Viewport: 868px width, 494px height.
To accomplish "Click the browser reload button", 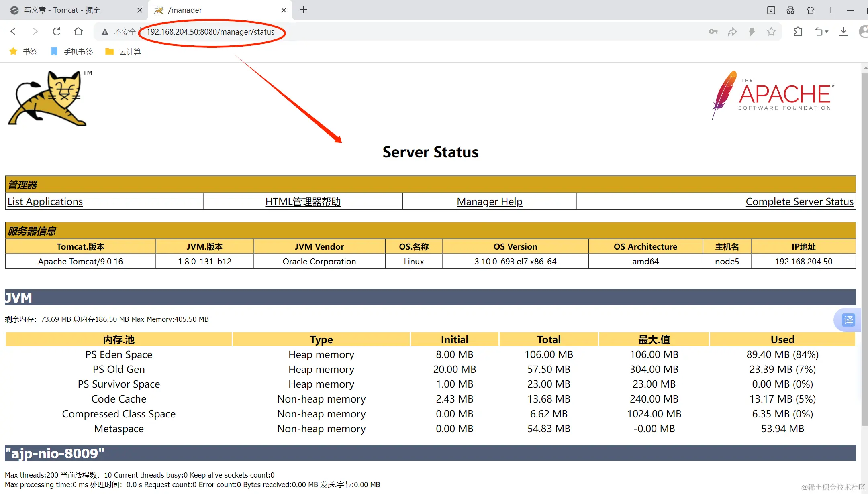I will [x=56, y=31].
